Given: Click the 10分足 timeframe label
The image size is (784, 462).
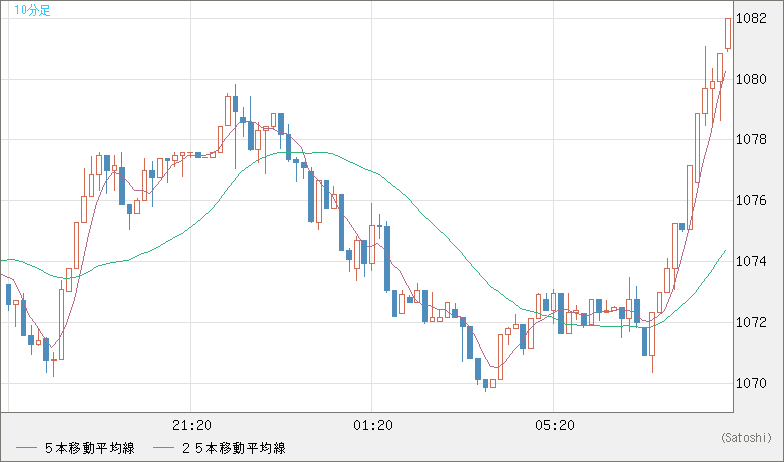Looking at the screenshot, I should [32, 10].
